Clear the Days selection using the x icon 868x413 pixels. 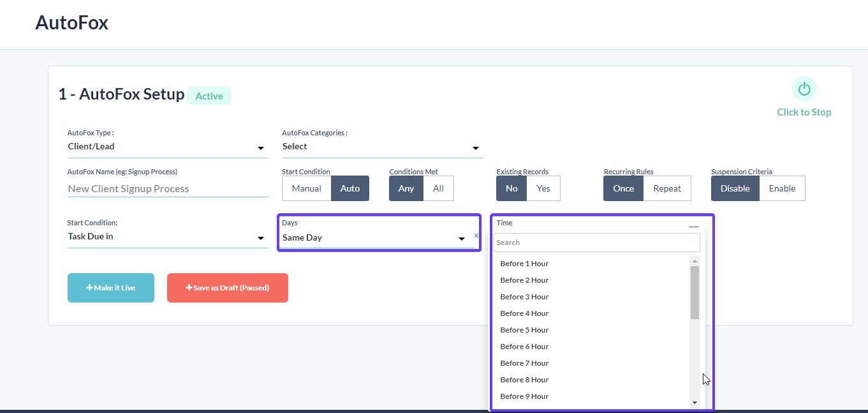476,235
